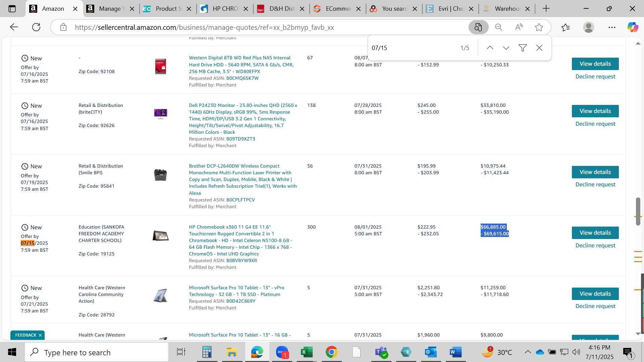Open ASIN B0CPLFTPCV link
The image size is (644, 362).
click(x=240, y=200)
